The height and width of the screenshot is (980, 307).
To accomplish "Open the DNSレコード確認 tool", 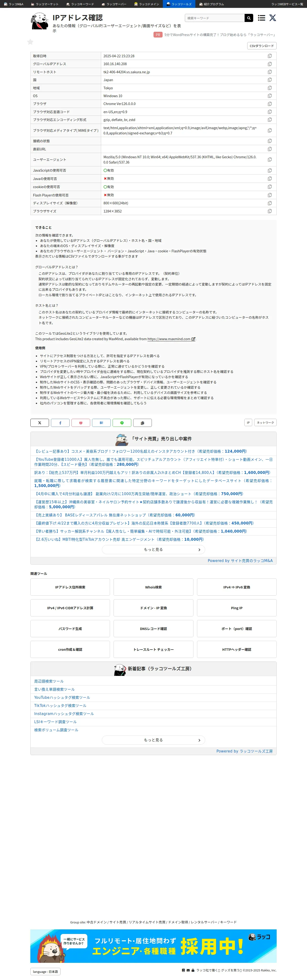I will tap(153, 629).
